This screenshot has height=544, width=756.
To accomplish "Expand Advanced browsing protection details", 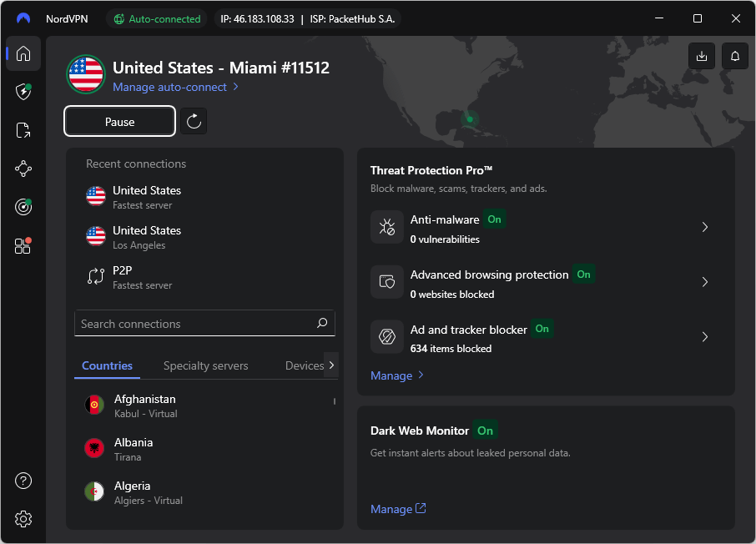I will pos(704,281).
